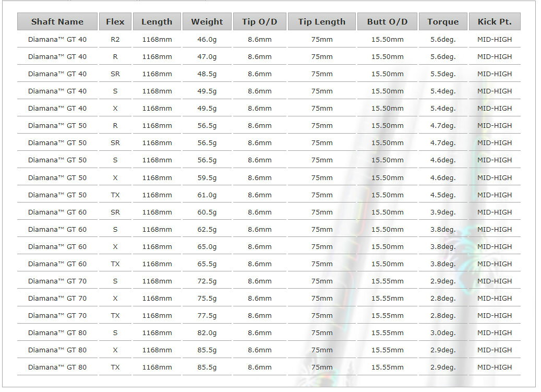Select the 72.5g weight value
The image size is (541, 392).
click(x=207, y=281)
